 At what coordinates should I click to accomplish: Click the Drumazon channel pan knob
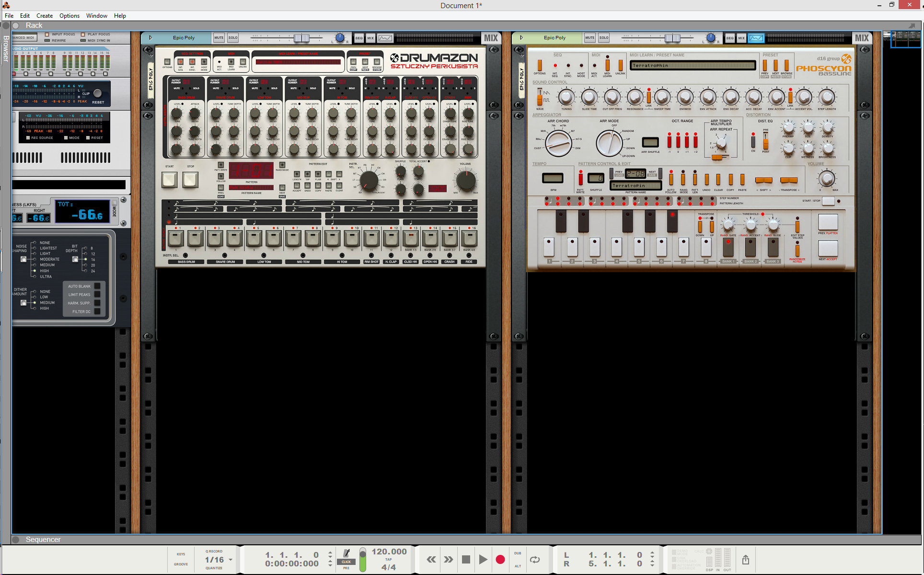[x=340, y=38]
